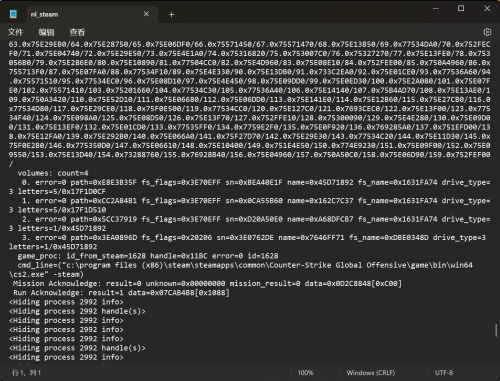Viewport: 500px width, 381px height.
Task: Maximize the Notepad window
Action: click(461, 8)
